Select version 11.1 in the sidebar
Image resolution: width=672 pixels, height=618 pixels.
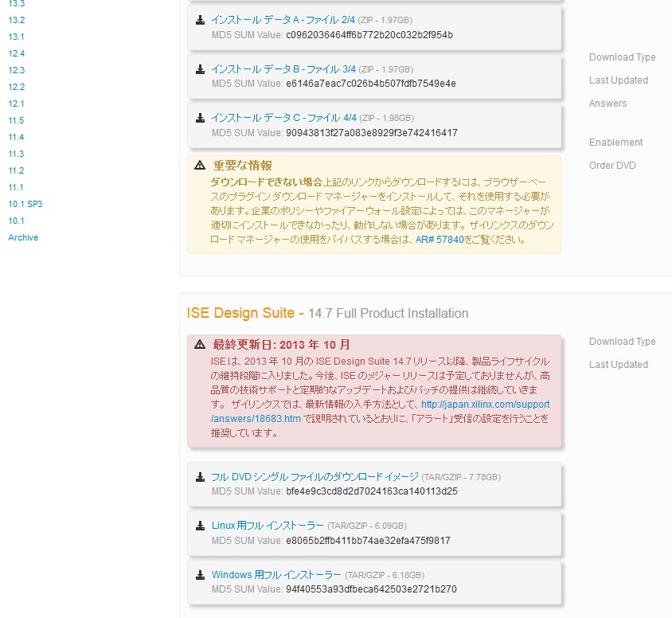tap(16, 187)
